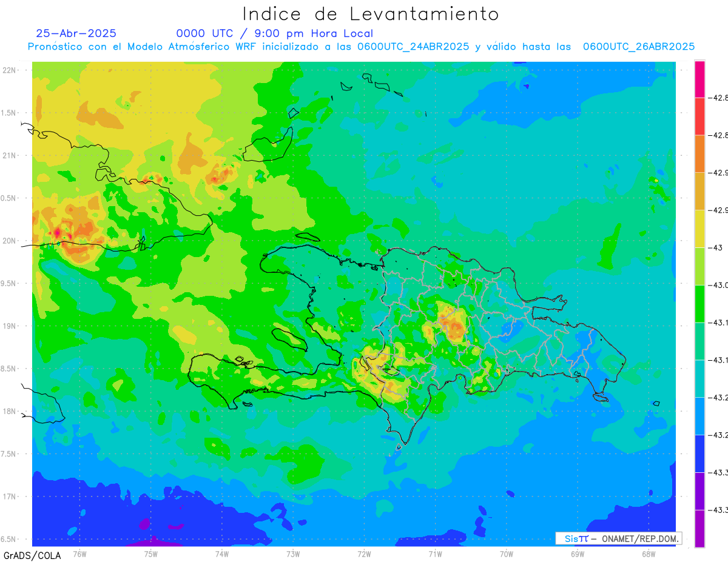728x562 pixels.
Task: Click the '73W' longitude label
Action: [x=293, y=554]
